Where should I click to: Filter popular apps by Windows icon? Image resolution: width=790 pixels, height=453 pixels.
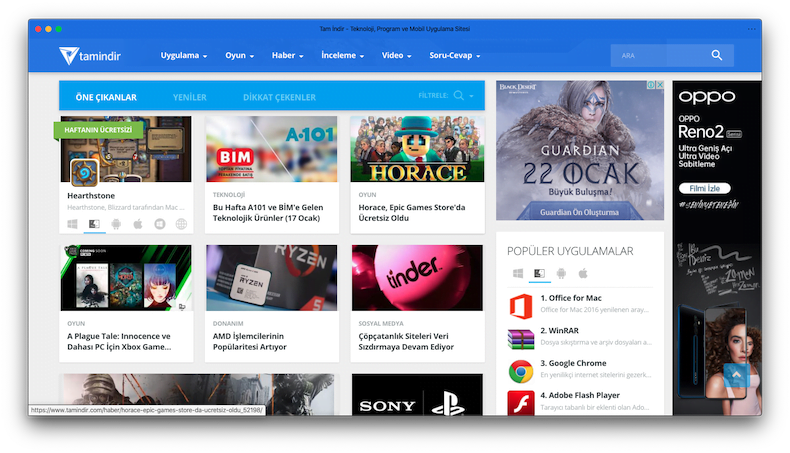[x=517, y=273]
